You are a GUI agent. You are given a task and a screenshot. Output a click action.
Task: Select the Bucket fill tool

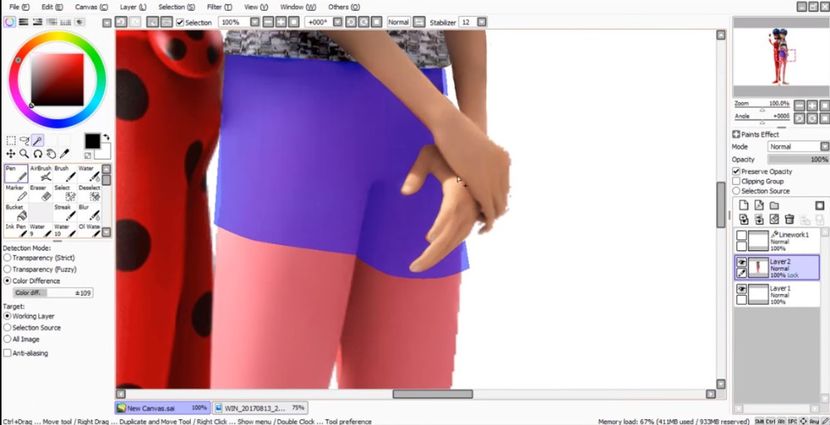point(16,213)
